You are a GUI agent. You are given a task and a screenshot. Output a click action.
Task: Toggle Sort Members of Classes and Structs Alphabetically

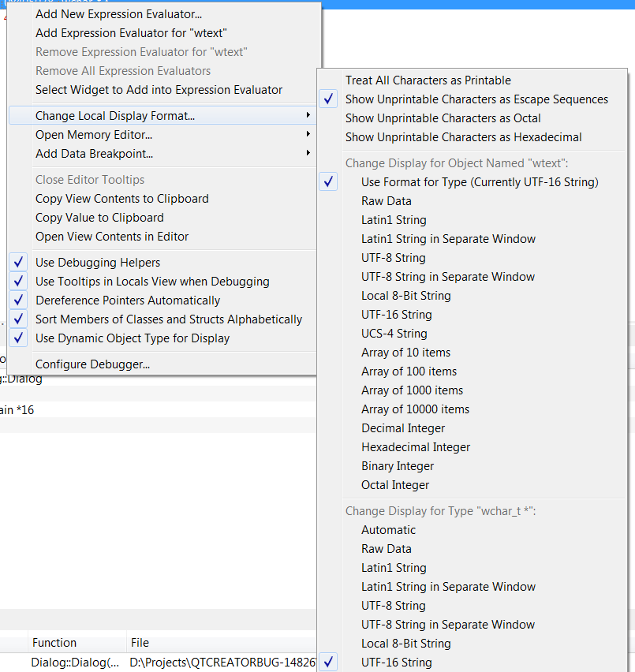[x=168, y=319]
